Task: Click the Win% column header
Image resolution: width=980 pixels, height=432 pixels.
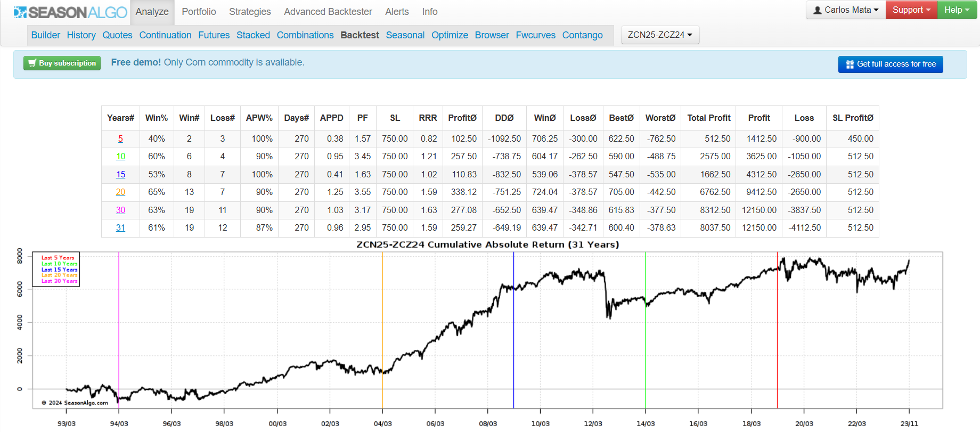Action: [156, 118]
